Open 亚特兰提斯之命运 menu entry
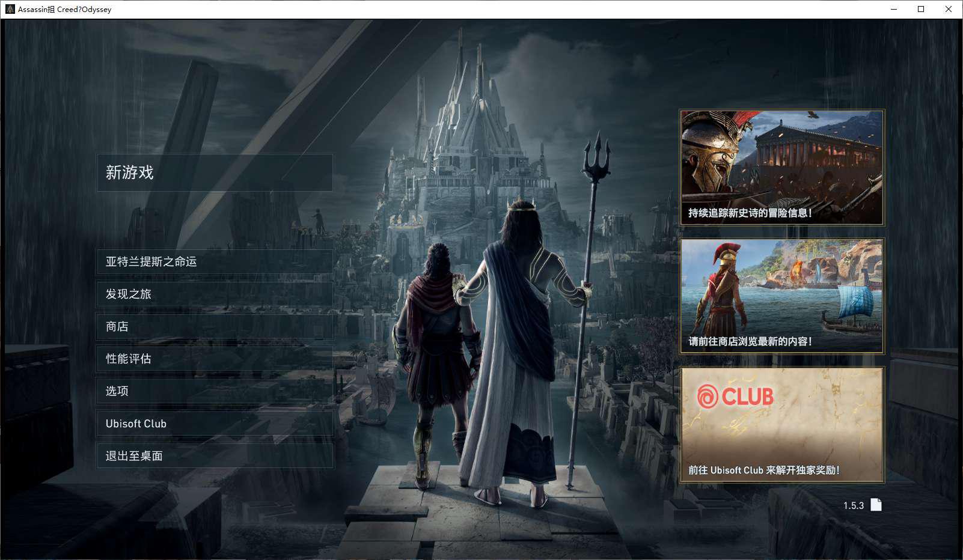This screenshot has height=560, width=963. tap(215, 262)
